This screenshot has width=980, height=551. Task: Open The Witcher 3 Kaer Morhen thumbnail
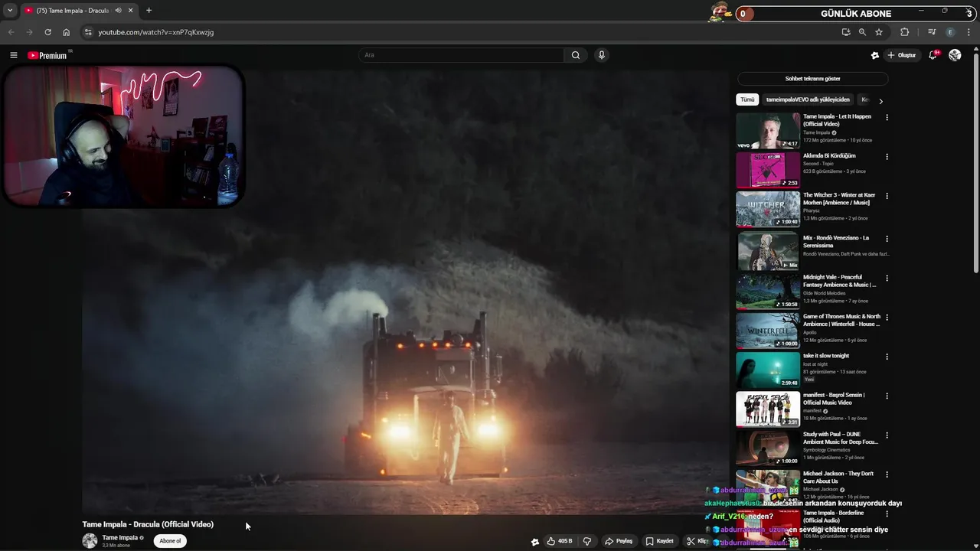click(768, 209)
